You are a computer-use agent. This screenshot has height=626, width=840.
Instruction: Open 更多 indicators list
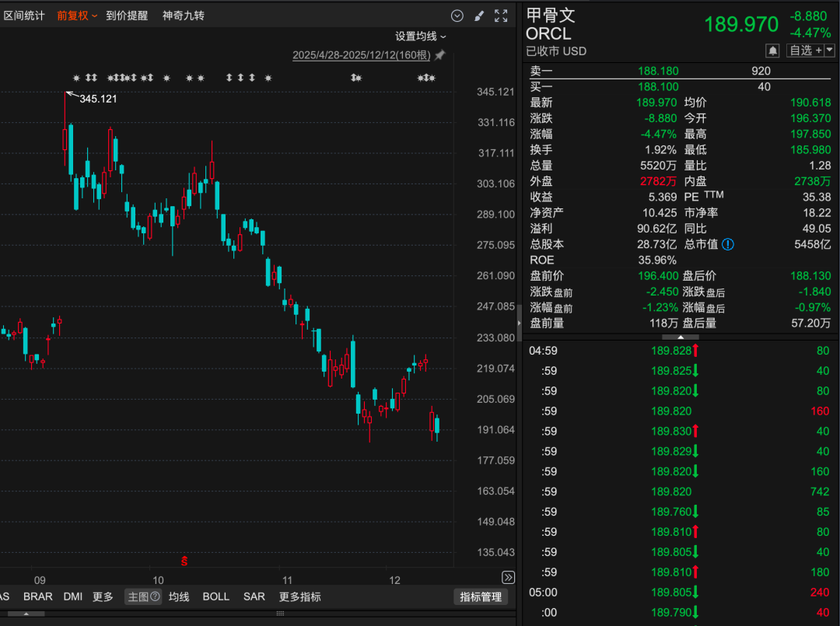click(103, 596)
